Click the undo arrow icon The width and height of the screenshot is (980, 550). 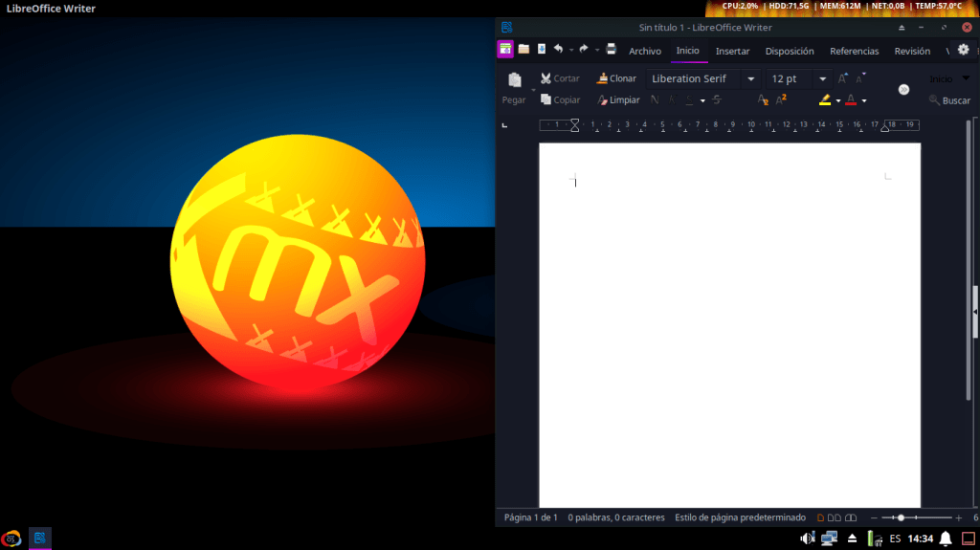coord(558,49)
